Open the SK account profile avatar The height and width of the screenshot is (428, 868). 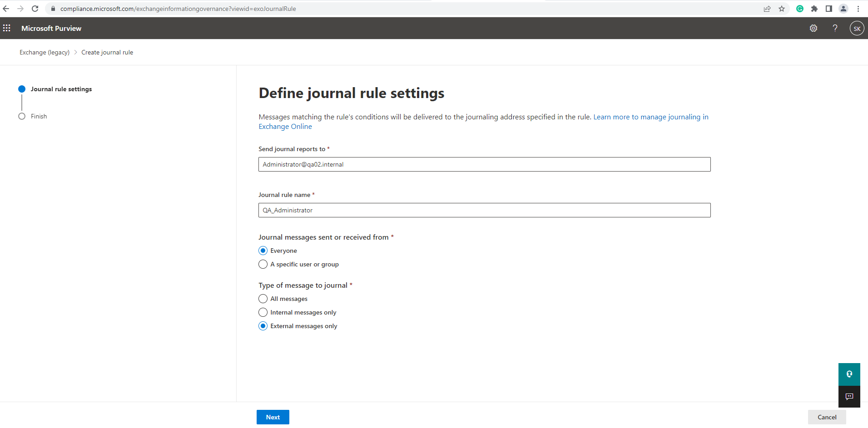point(857,28)
